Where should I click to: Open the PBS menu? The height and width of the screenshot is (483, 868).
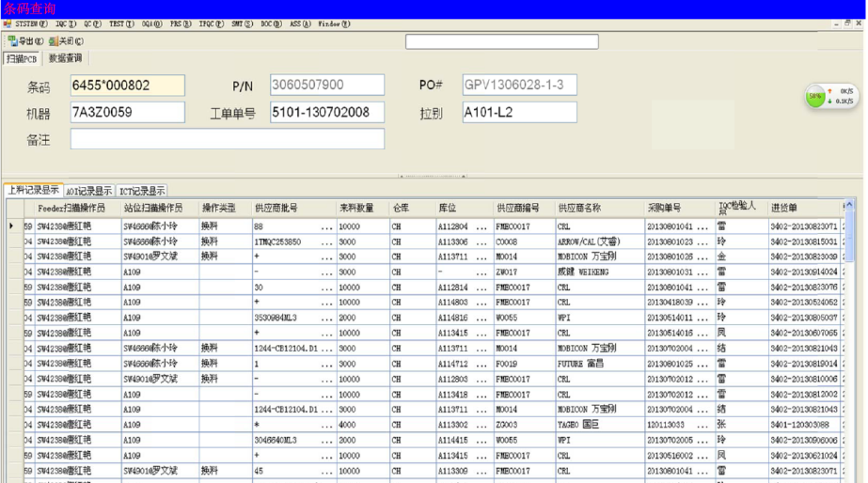(181, 23)
